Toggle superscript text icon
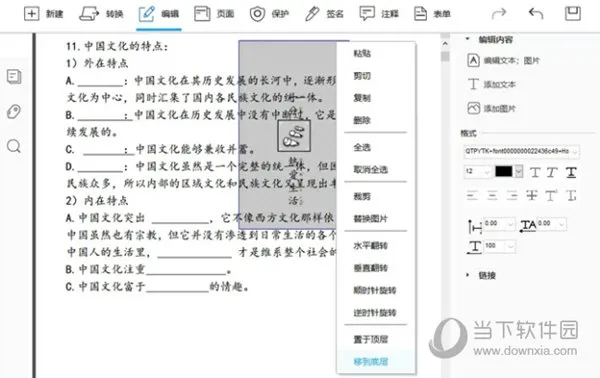The width and height of the screenshot is (600, 378). point(551,196)
